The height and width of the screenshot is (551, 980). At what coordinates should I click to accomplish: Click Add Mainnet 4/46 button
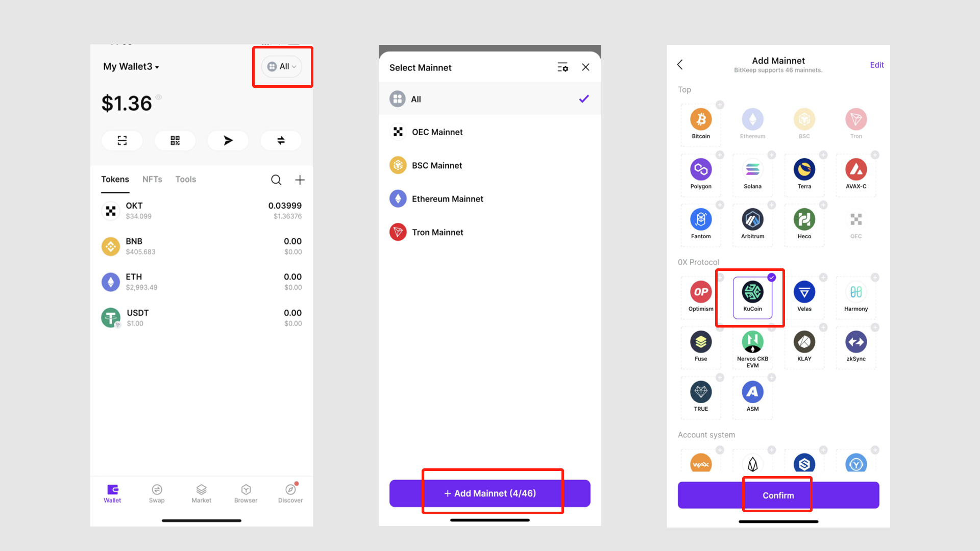coord(489,493)
